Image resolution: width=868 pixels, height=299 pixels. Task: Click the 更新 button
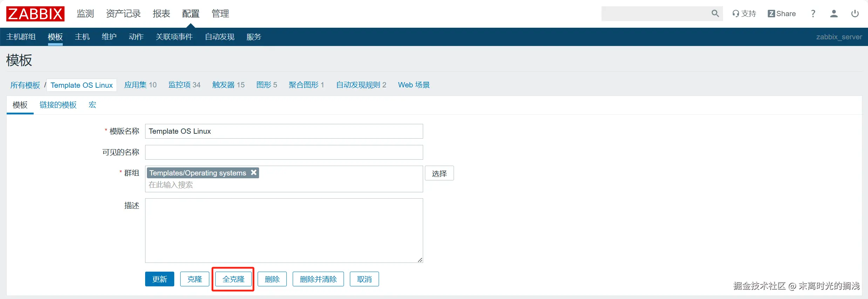pyautogui.click(x=160, y=279)
